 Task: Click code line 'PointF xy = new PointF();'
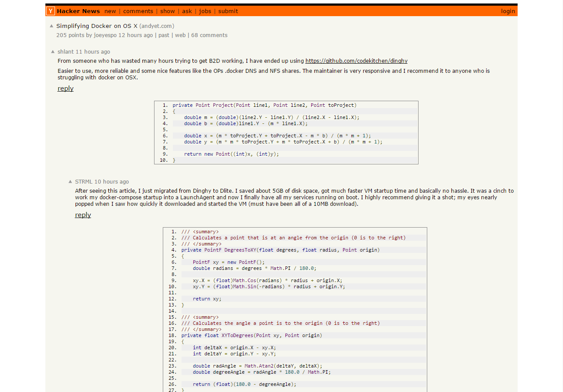pos(229,262)
